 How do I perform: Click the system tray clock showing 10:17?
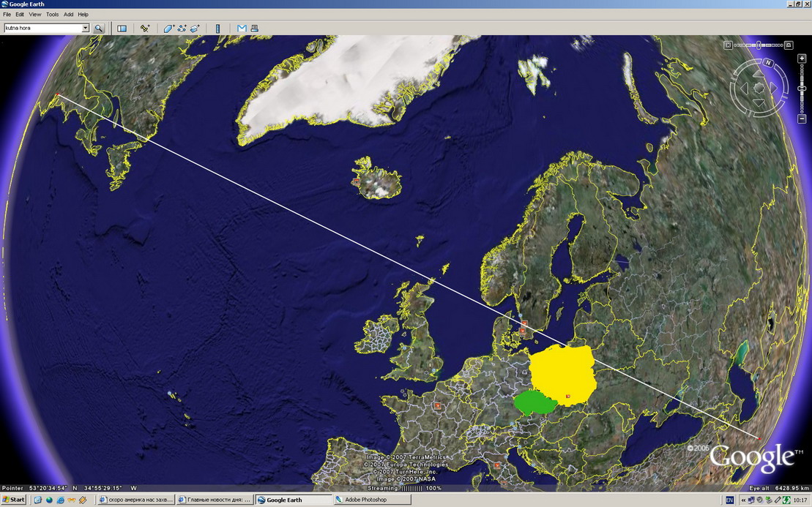coord(800,500)
